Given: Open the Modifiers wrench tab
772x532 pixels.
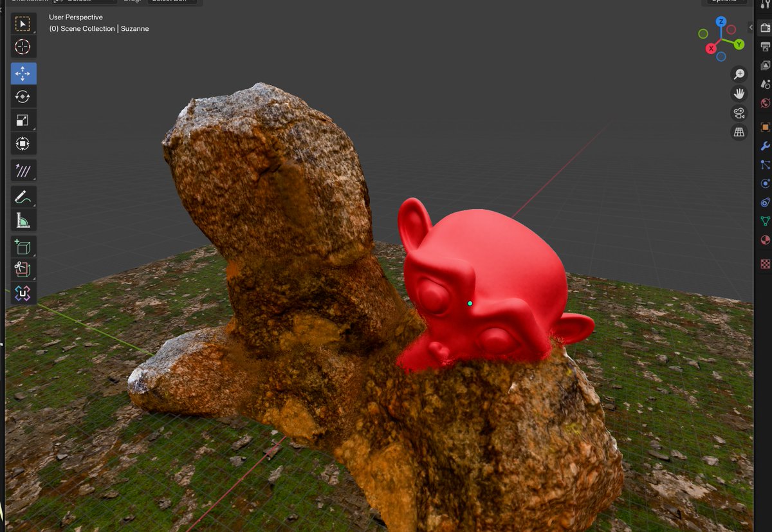Looking at the screenshot, I should tap(765, 146).
